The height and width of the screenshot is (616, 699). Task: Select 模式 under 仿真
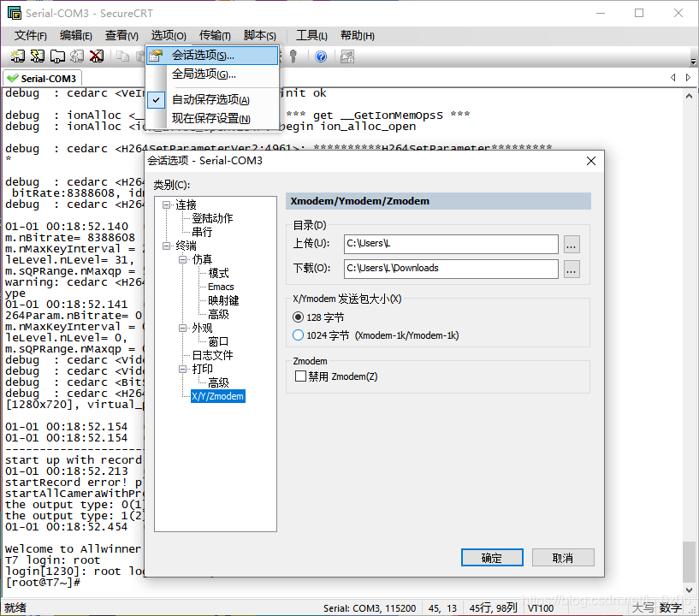[218, 273]
